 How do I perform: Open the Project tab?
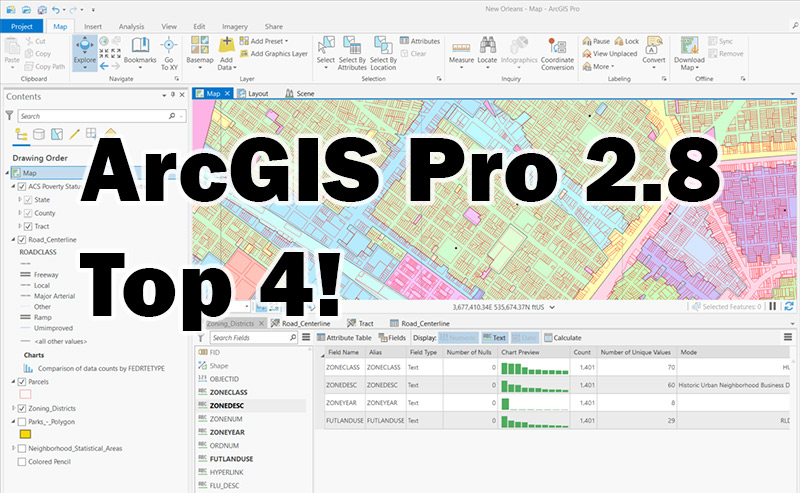[x=21, y=27]
